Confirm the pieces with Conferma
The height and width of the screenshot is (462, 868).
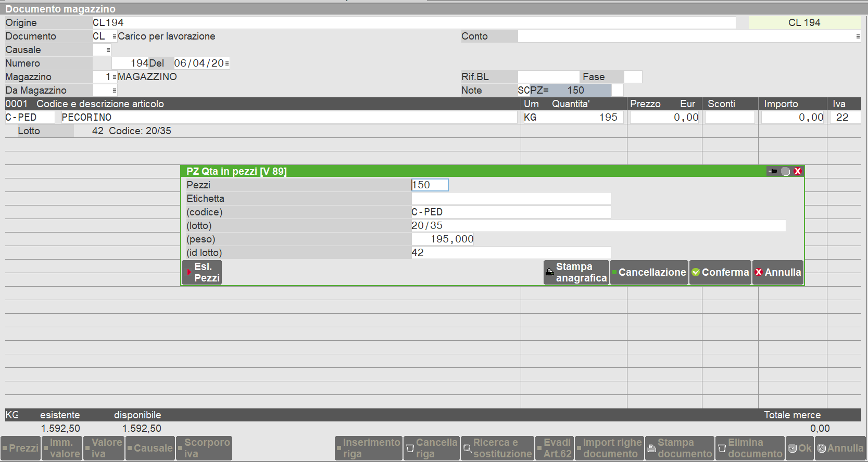coord(720,272)
